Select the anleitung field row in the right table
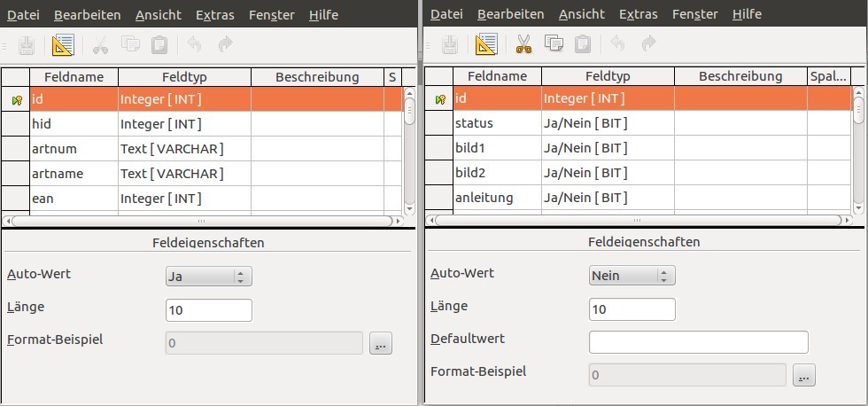Screen dimensions: 868x406 tap(483, 198)
